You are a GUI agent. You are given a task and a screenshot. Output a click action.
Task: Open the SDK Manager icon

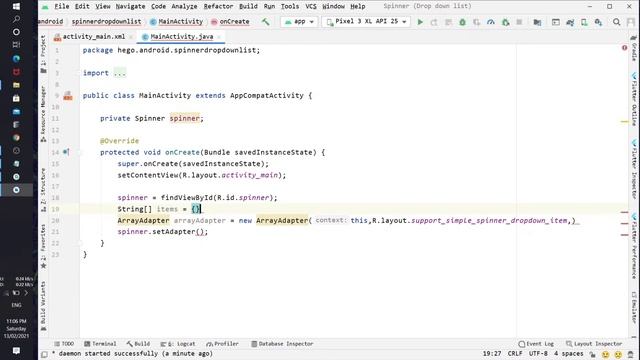click(598, 22)
